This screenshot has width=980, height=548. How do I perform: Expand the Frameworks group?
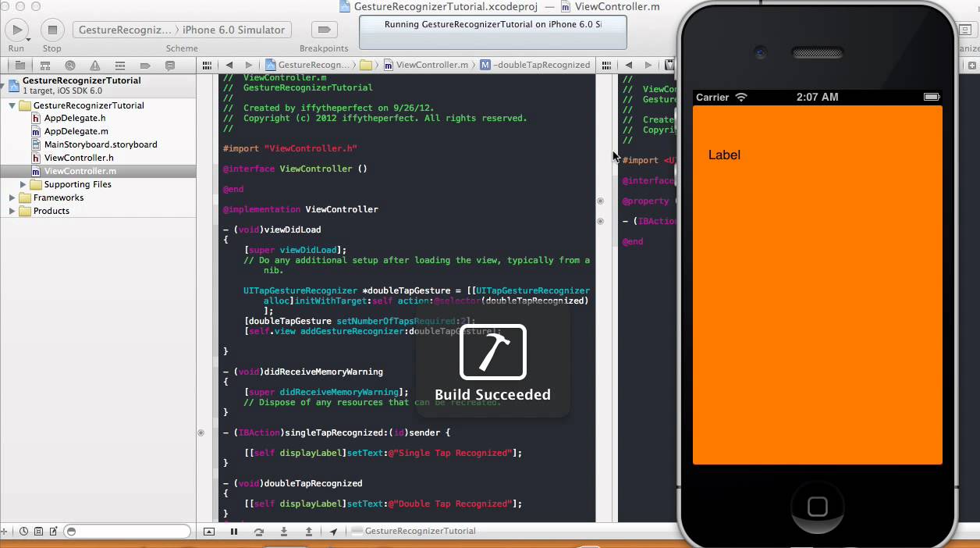12,197
